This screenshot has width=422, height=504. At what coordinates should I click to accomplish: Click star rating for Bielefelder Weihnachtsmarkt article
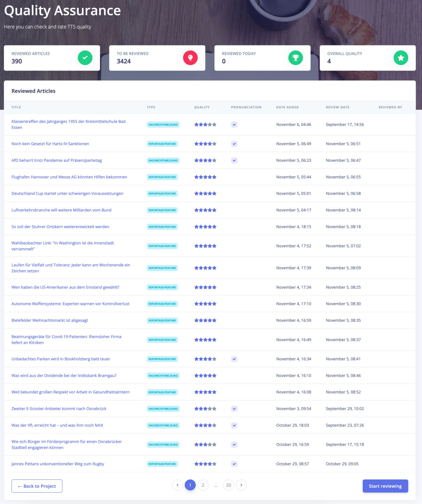[x=205, y=320]
